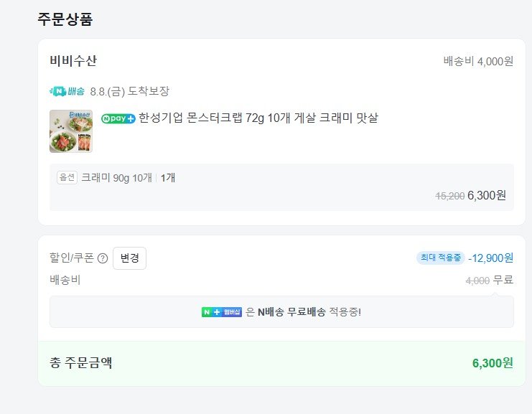Click the N배송 무료배송 적용중 banner
Viewport: 532px width, 414px height.
coord(281,312)
